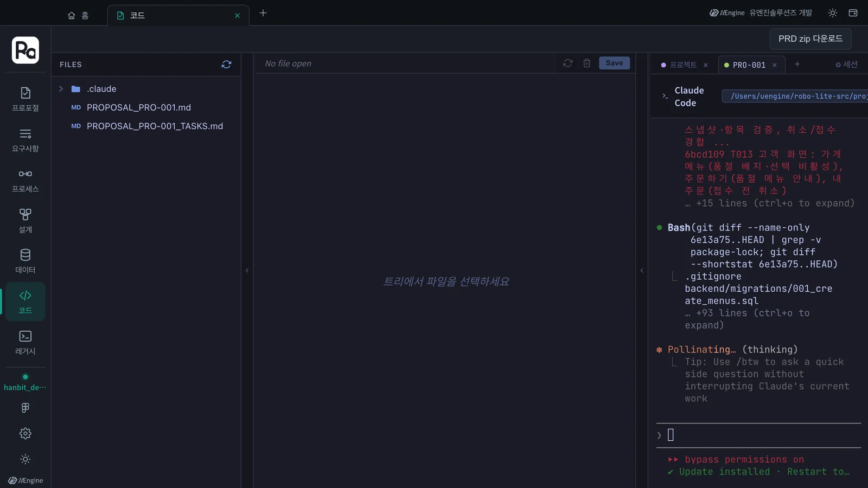Click the 유엔진솔루션즈 개발 workspace label
Image resolution: width=868 pixels, height=488 pixels.
click(x=781, y=13)
